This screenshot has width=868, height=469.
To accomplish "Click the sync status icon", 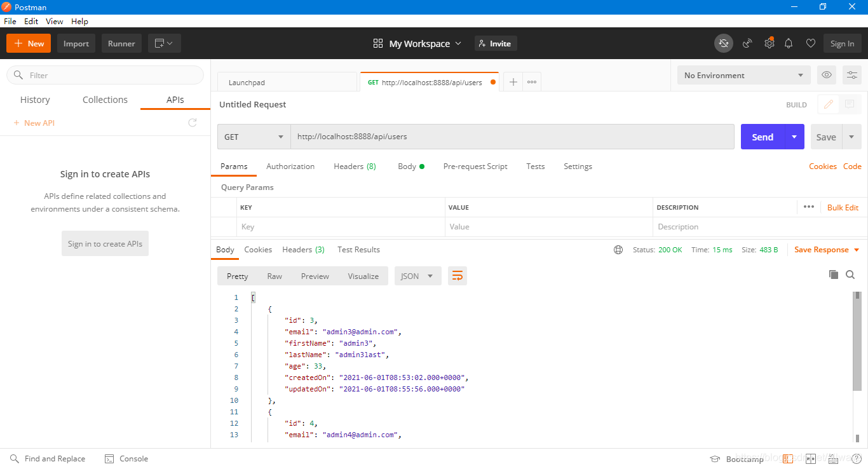I will [723, 43].
